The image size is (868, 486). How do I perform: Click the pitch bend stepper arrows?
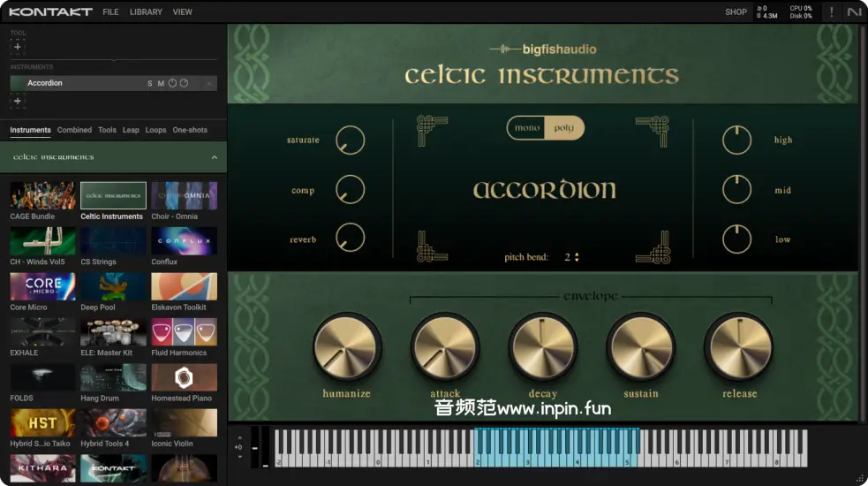(577, 257)
